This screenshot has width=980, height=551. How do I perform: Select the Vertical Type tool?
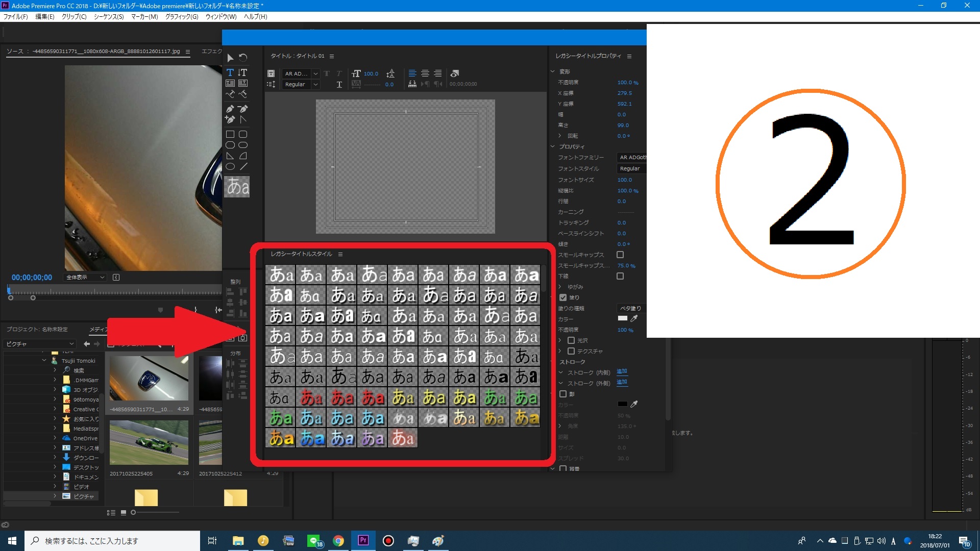pyautogui.click(x=243, y=72)
